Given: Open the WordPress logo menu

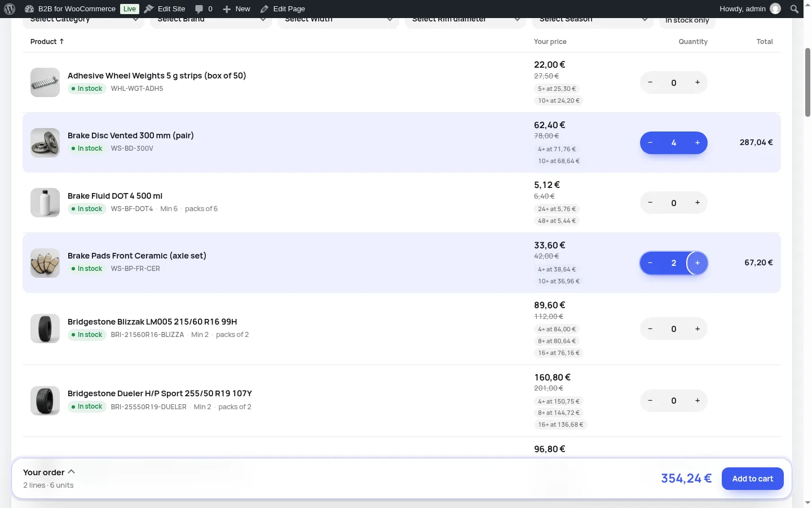Looking at the screenshot, I should click(10, 8).
